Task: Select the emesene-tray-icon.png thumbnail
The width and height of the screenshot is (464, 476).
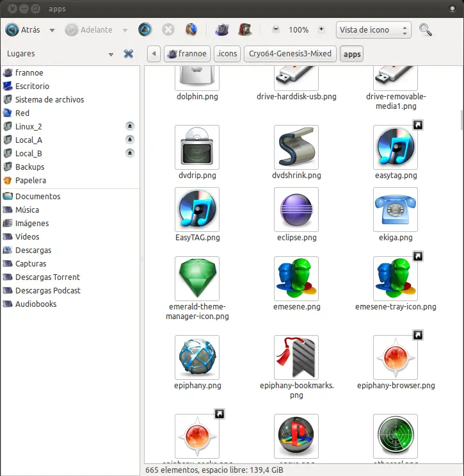Action: [396, 279]
